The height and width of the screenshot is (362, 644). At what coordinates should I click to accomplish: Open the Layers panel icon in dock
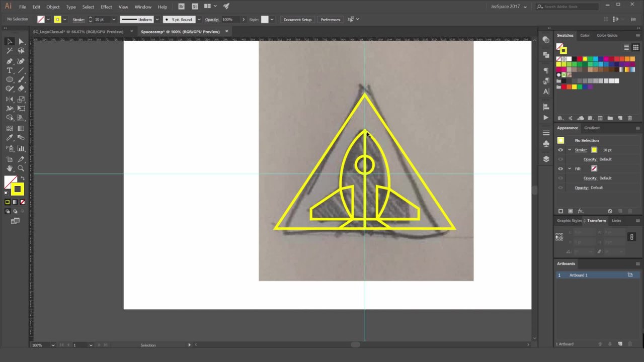(546, 159)
